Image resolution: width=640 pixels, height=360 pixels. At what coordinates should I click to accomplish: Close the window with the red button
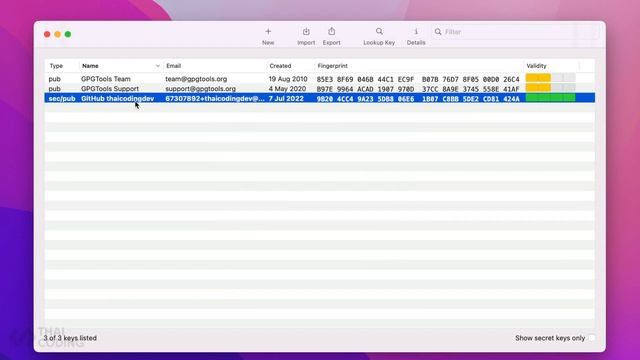(x=47, y=34)
